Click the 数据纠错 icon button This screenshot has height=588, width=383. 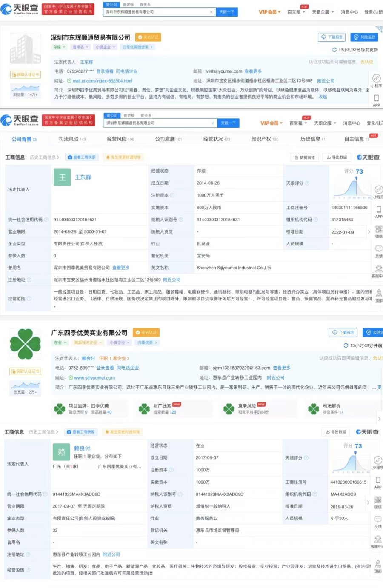pyautogui.click(x=305, y=157)
